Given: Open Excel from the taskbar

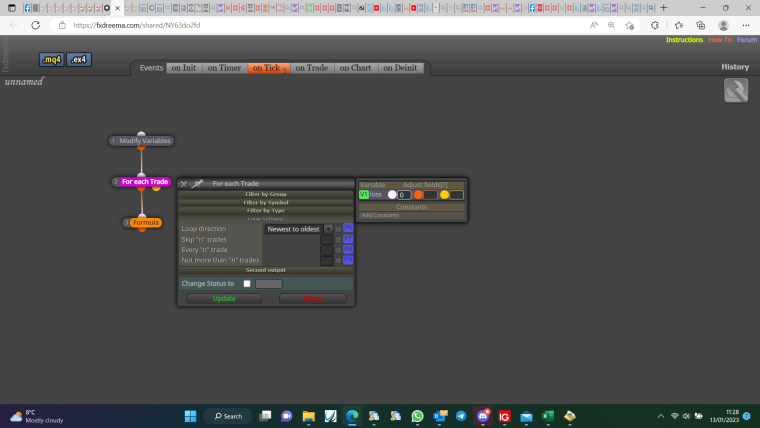Looking at the screenshot, I should 548,416.
